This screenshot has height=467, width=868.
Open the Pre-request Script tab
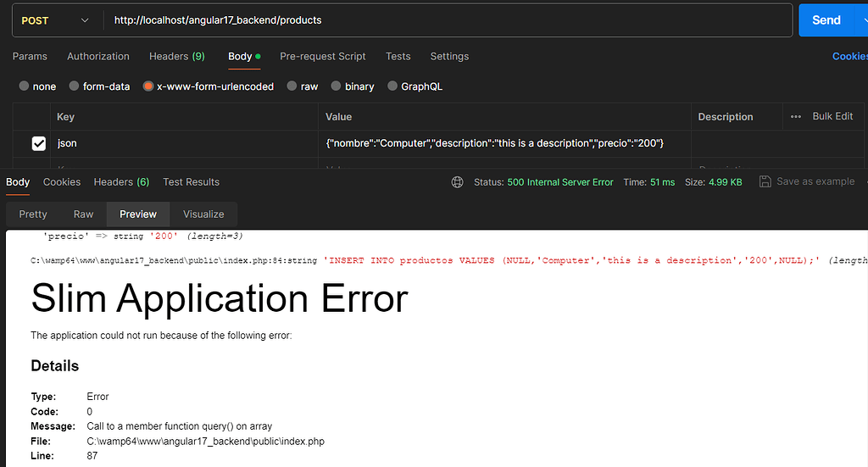(x=322, y=57)
